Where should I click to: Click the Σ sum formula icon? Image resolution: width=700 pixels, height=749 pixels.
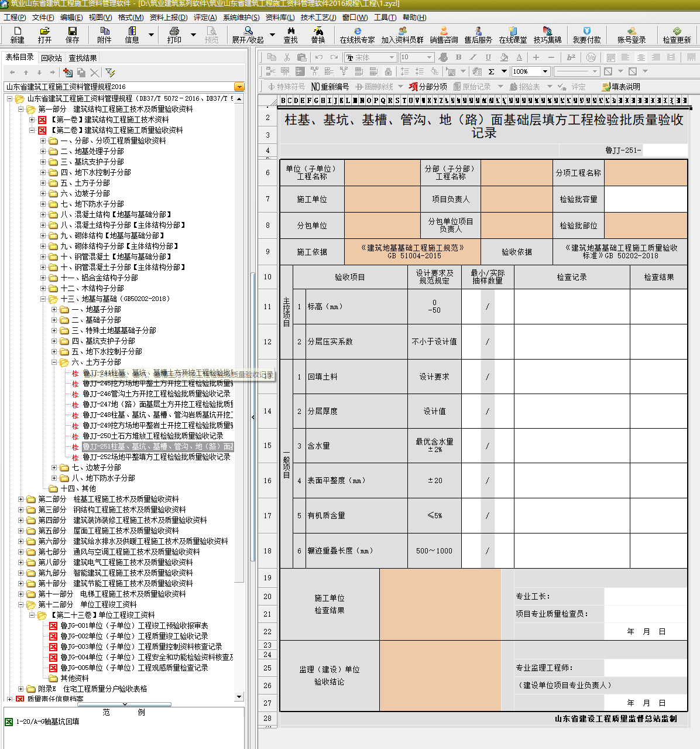(x=491, y=71)
